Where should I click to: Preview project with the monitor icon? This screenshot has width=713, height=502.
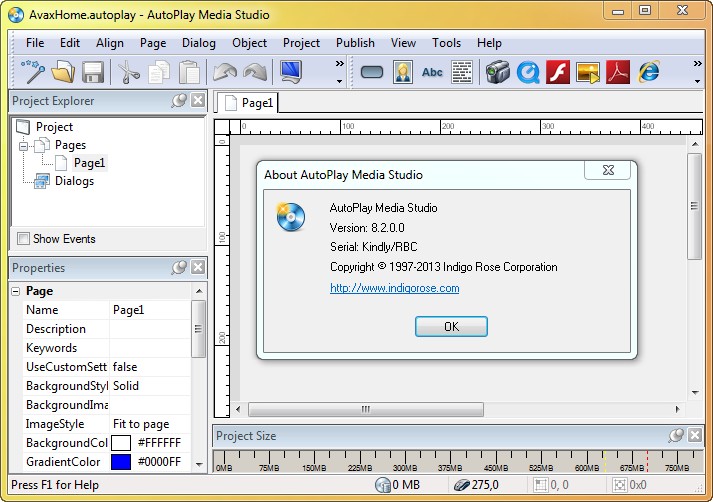pyautogui.click(x=291, y=71)
